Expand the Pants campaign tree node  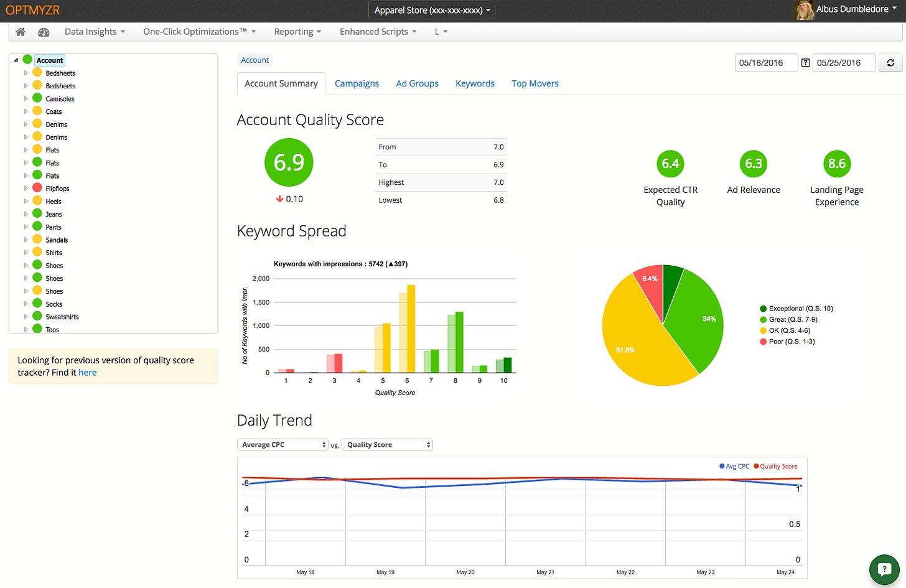[x=26, y=227]
